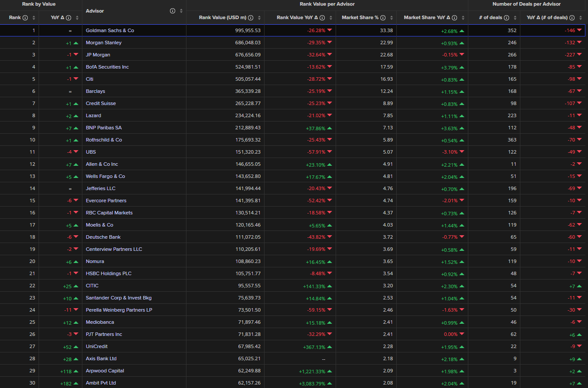Open Jefferies LLC advisor link
Image resolution: width=588 pixels, height=388 pixels.
coord(101,188)
